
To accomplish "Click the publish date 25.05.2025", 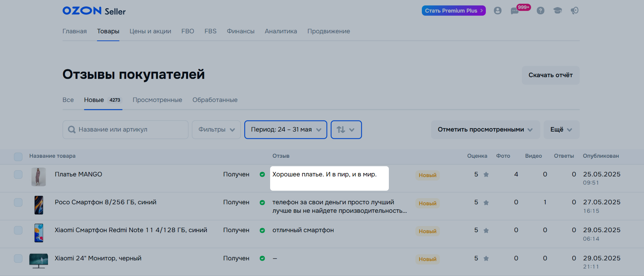I will [x=602, y=174].
